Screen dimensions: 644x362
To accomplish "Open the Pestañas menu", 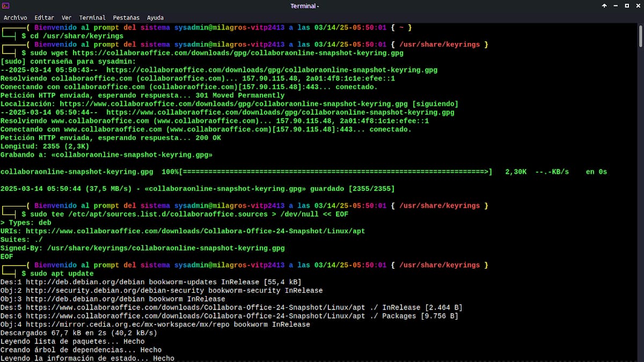I will tap(126, 18).
